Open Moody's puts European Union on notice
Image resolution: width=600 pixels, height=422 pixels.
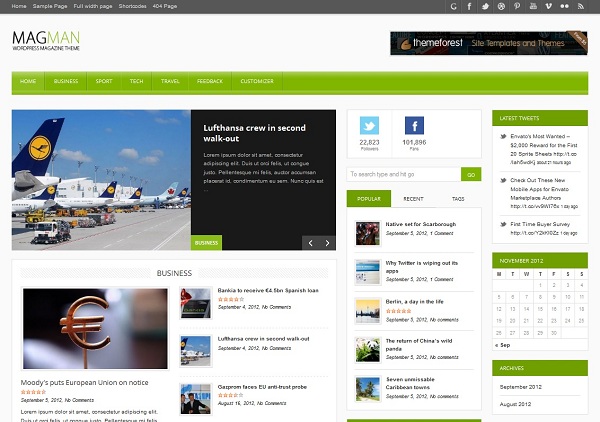pyautogui.click(x=85, y=382)
